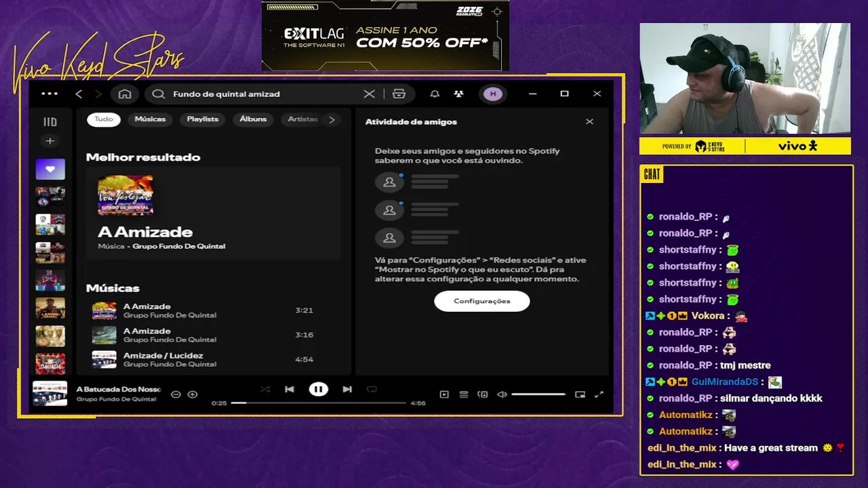Click the Configurações button
The height and width of the screenshot is (488, 868).
(481, 301)
